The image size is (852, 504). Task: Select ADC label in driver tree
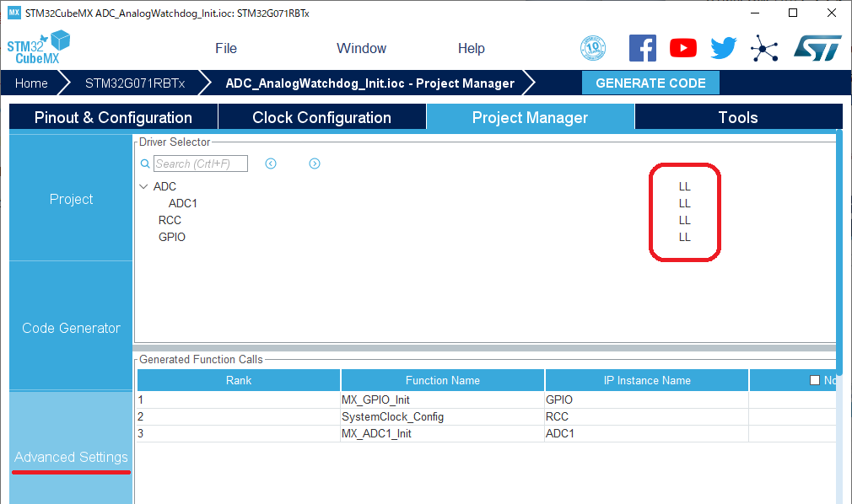(x=164, y=186)
